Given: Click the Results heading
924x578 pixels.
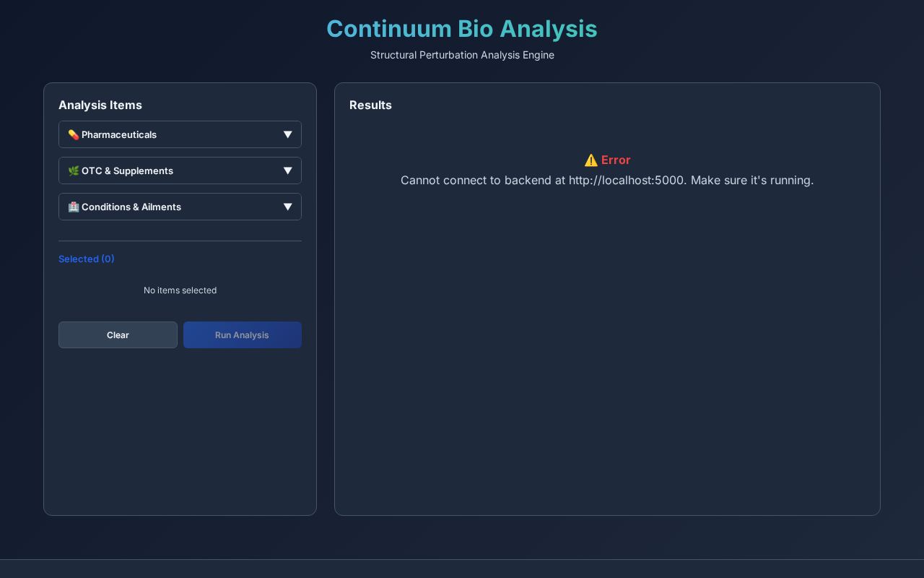Looking at the screenshot, I should (370, 105).
